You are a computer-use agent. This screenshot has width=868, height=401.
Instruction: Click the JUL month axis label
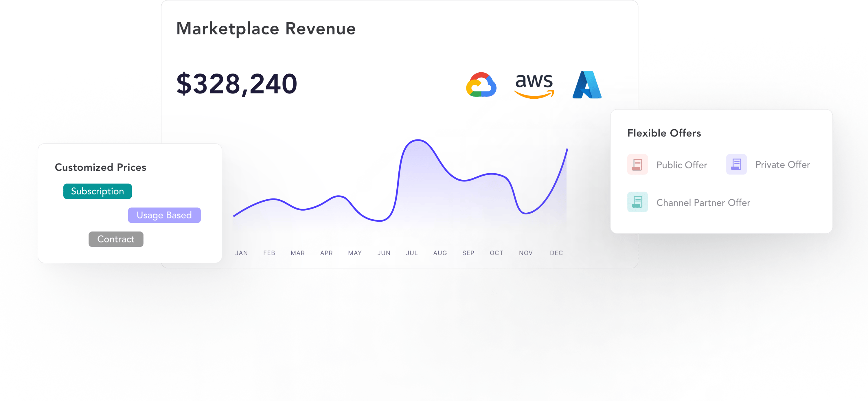click(x=412, y=253)
